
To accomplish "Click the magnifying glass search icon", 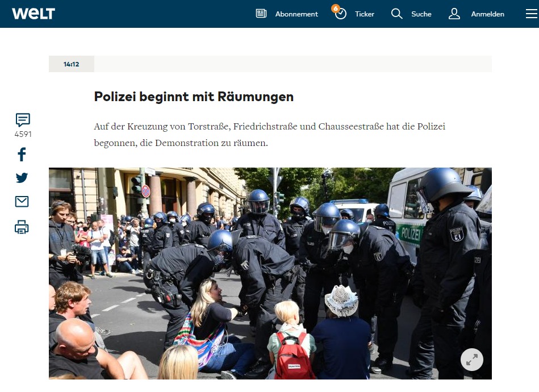I will [x=396, y=14].
